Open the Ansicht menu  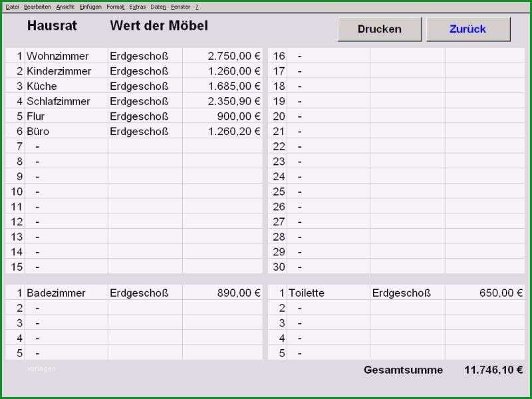pyautogui.click(x=65, y=7)
